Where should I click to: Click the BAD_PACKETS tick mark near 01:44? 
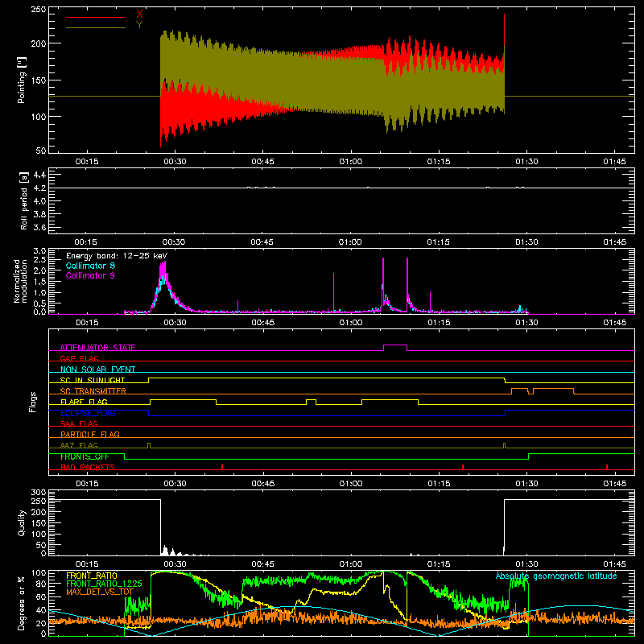(607, 467)
